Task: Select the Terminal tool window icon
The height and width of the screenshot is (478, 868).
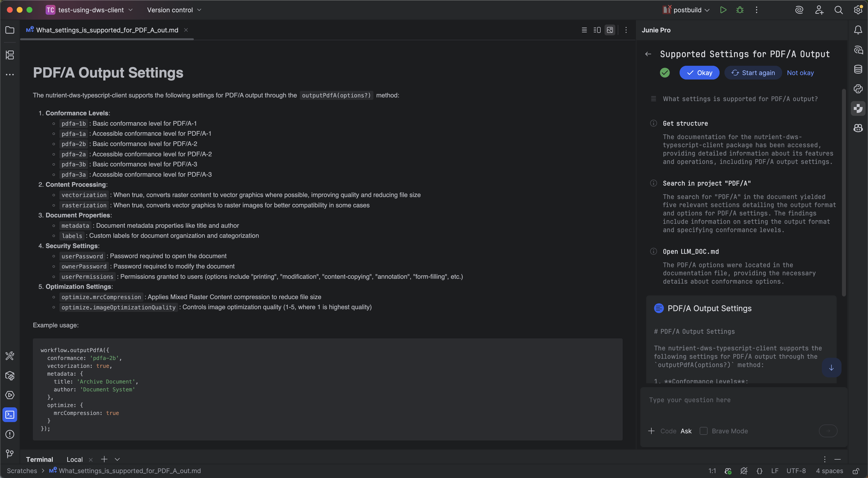Action: click(10, 415)
